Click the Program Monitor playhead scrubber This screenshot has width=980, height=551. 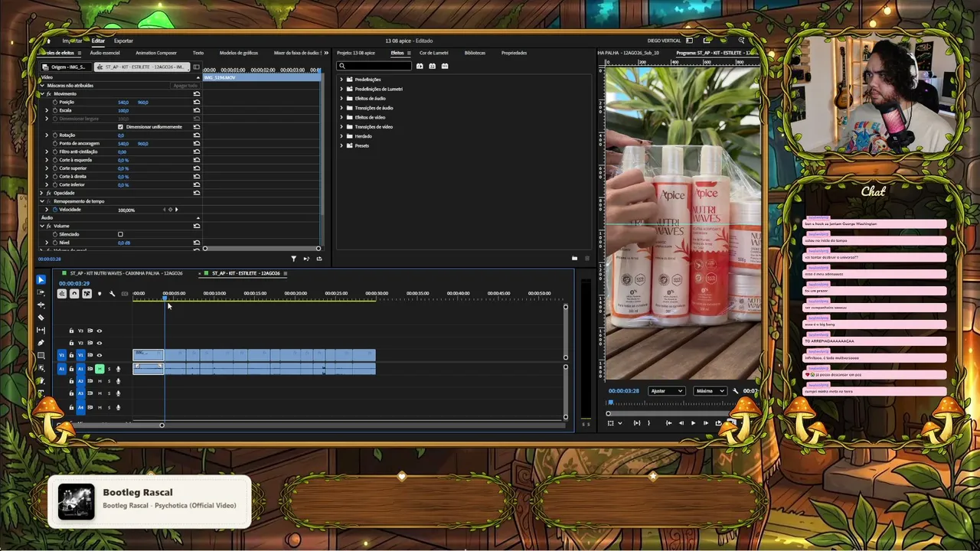click(611, 403)
